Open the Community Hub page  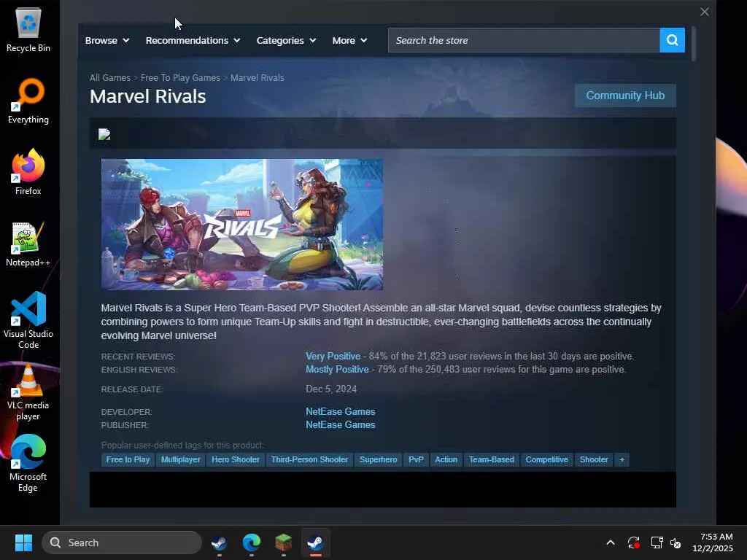[625, 96]
